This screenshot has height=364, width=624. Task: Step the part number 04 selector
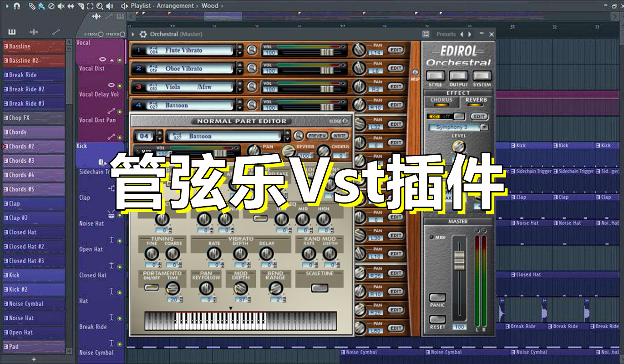tap(159, 136)
